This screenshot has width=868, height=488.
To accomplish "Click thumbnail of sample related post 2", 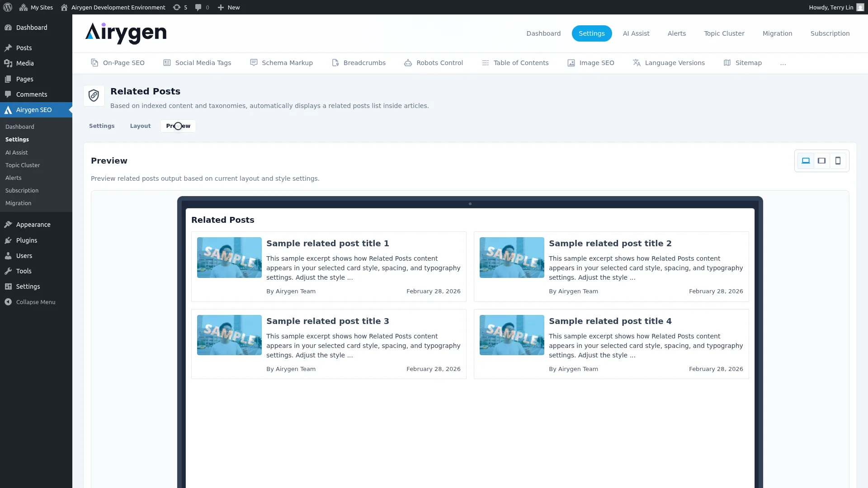I will point(512,258).
